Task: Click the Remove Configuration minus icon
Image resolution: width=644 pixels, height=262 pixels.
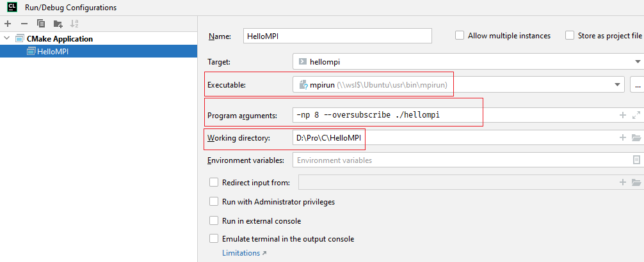Action: pyautogui.click(x=24, y=24)
